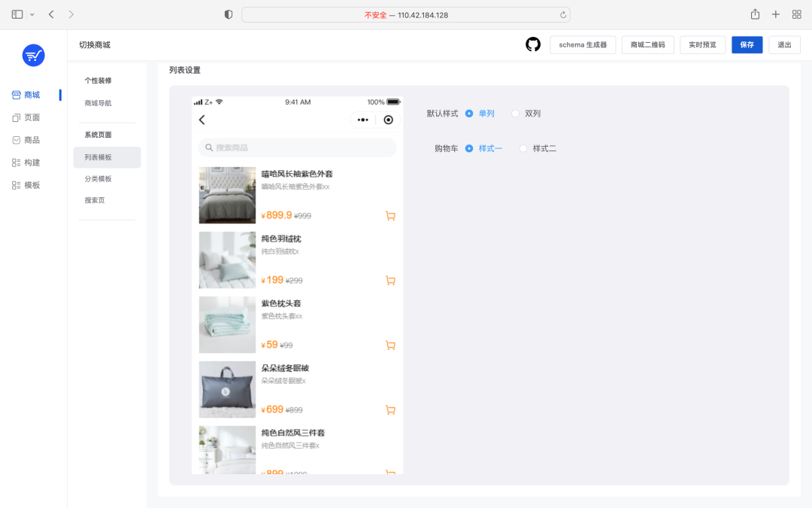Viewport: 812px width, 508px height.
Task: Click the 页面 pages icon in the sidebar
Action: coord(16,117)
